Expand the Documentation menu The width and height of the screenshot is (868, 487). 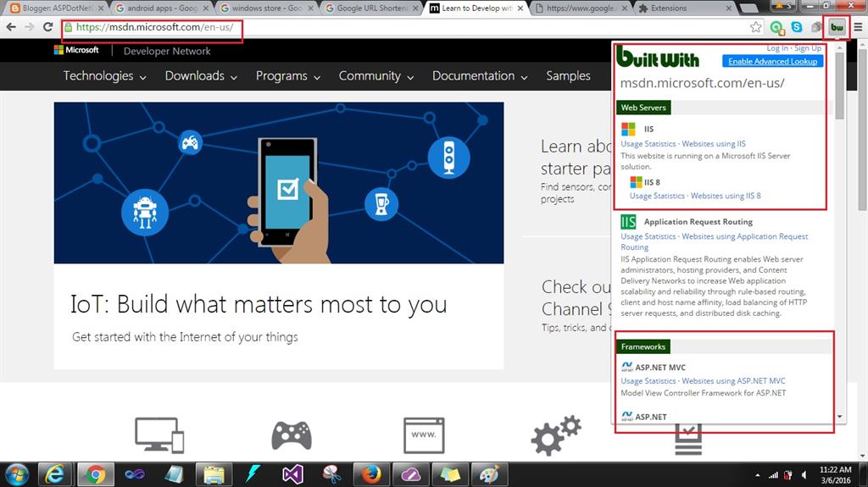click(x=480, y=76)
